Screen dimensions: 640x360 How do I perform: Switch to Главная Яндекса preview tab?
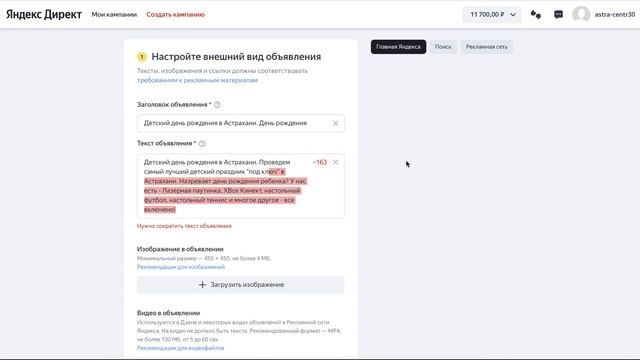[398, 47]
